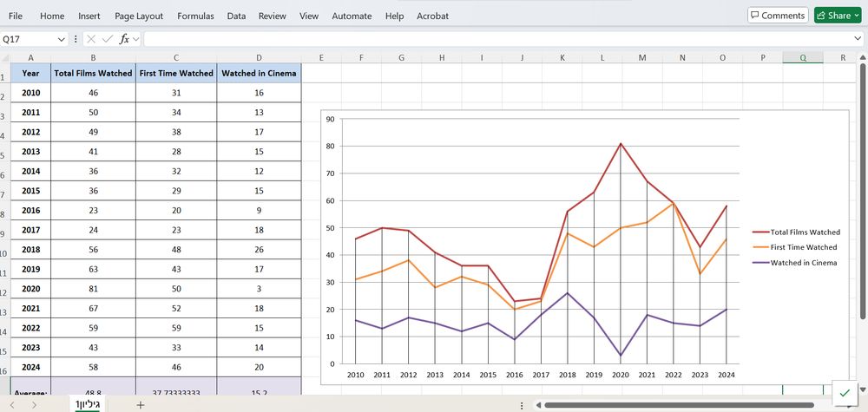Select the cell containing year 2024
Viewport: 868px width, 412px height.
(x=30, y=367)
